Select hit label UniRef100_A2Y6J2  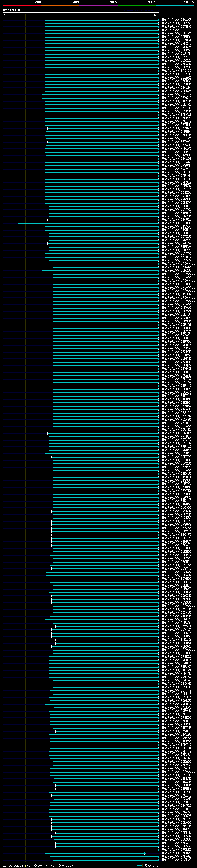tap(177, 98)
